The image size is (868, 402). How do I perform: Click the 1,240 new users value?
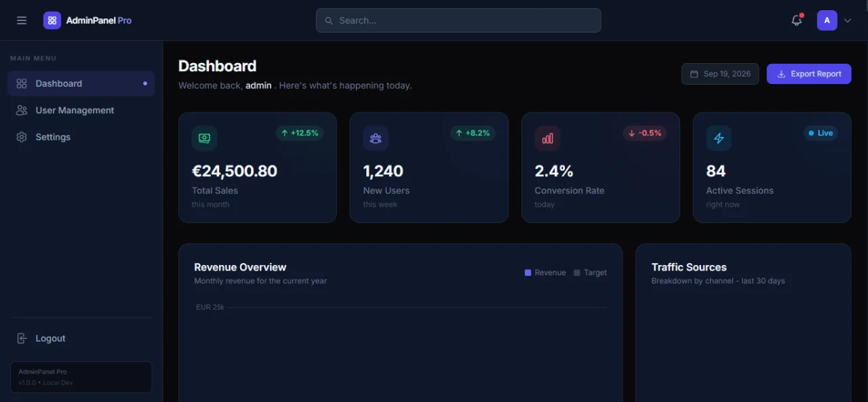[383, 171]
